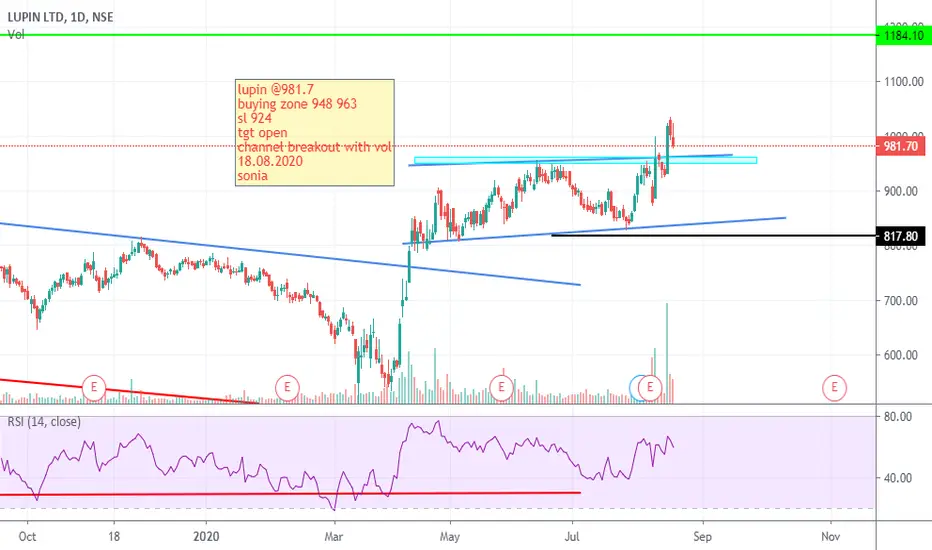Select the green horizontal line at 1184.10
This screenshot has height=550, width=932.
438,35
